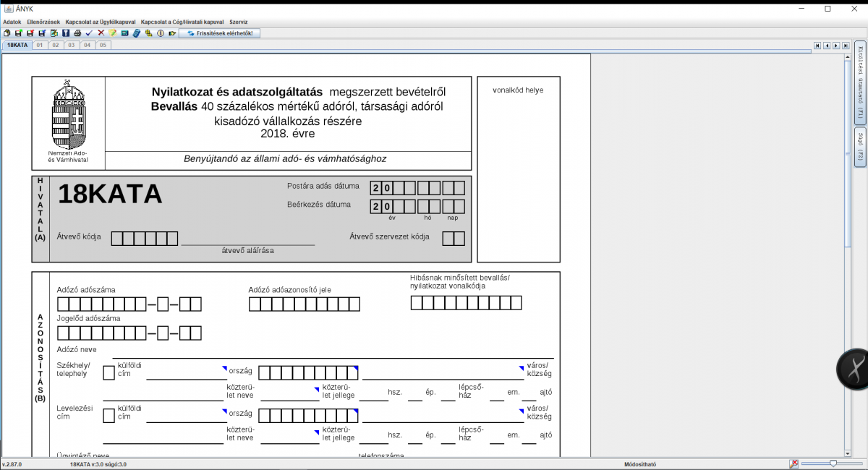
Task: Open the yellow notes pencil icon
Action: coord(113,33)
